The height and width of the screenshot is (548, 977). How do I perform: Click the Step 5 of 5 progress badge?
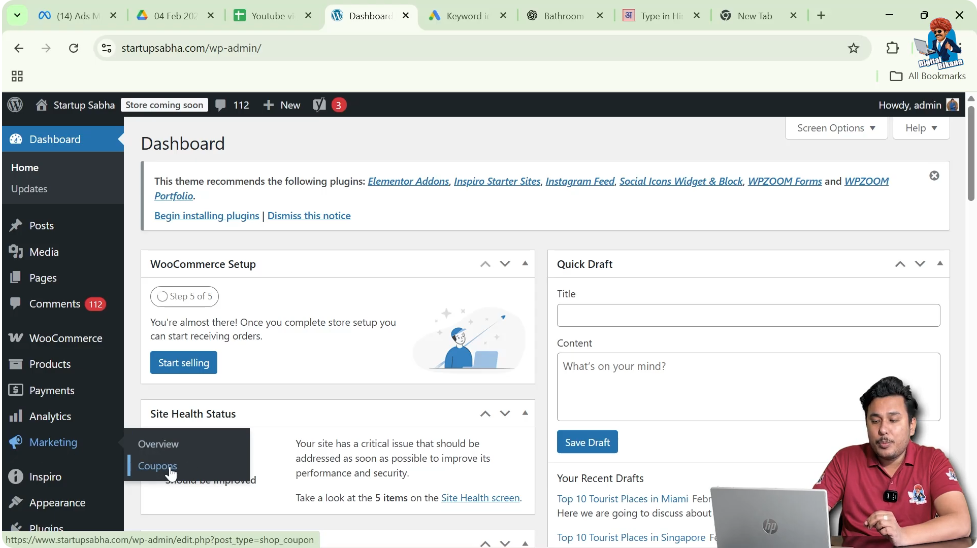click(184, 296)
